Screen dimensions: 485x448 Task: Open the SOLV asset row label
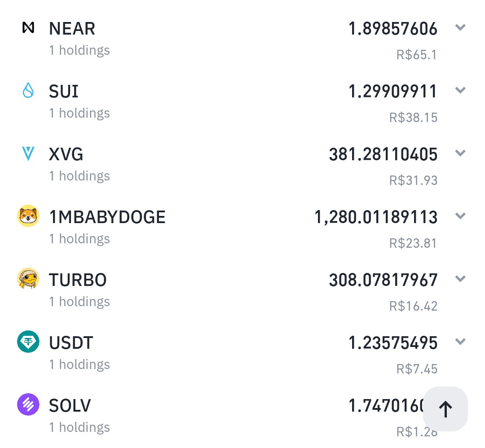click(70, 405)
